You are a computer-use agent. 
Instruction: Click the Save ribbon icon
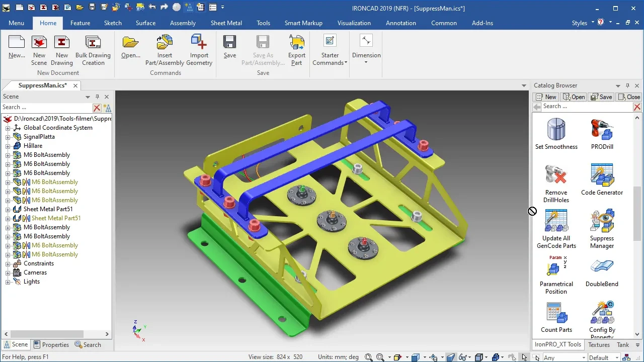[x=230, y=47]
